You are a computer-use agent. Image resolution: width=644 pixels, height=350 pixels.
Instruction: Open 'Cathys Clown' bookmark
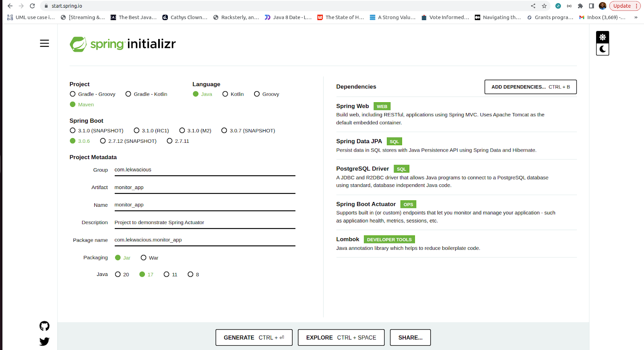point(185,17)
